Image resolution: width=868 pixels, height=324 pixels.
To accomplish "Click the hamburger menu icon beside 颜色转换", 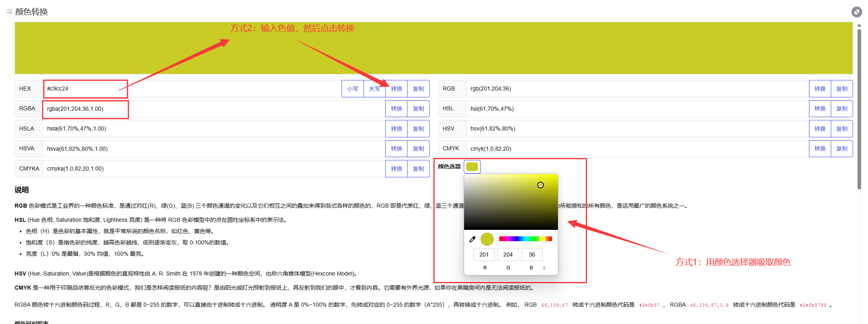I will click(9, 12).
